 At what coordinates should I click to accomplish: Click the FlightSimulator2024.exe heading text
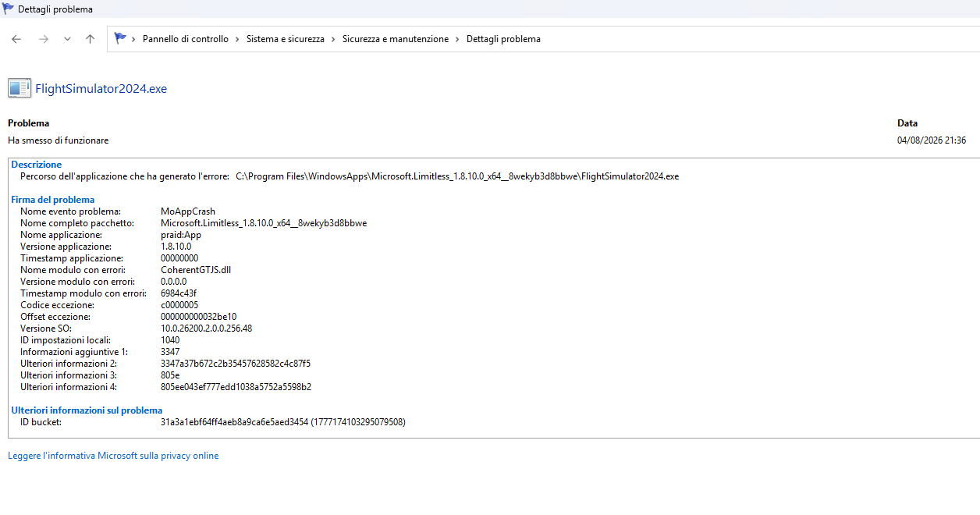101,89
